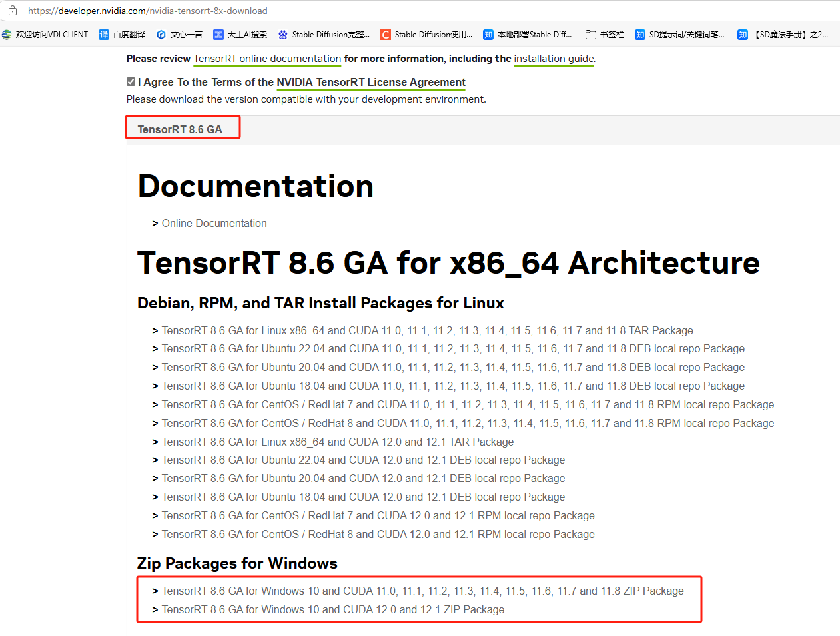Download Ubuntu 20.04 CUDA 11.x DEB package

pyautogui.click(x=453, y=368)
